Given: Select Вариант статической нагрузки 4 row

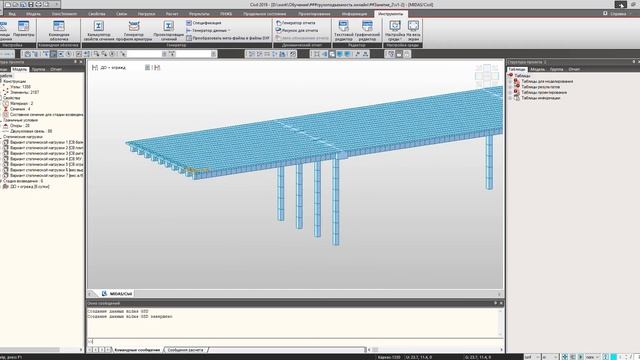Looking at the screenshot, I should pos(46,159).
